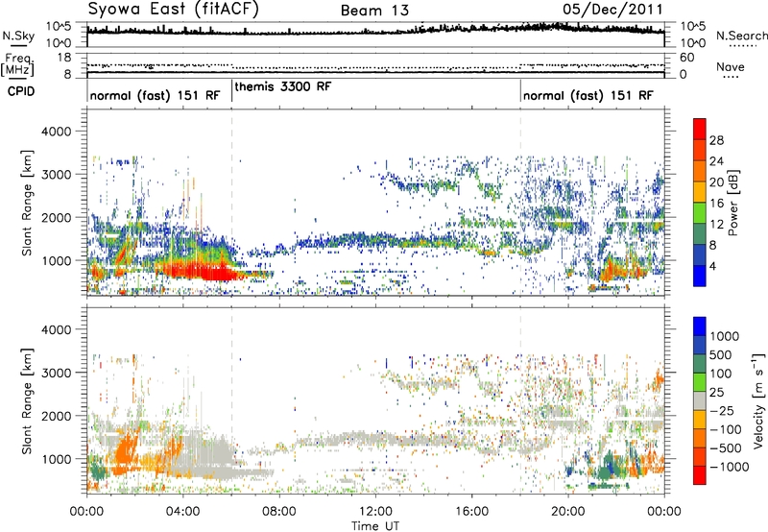Click the '16:00' time axis tick
The width and height of the screenshot is (768, 532).
[x=471, y=512]
